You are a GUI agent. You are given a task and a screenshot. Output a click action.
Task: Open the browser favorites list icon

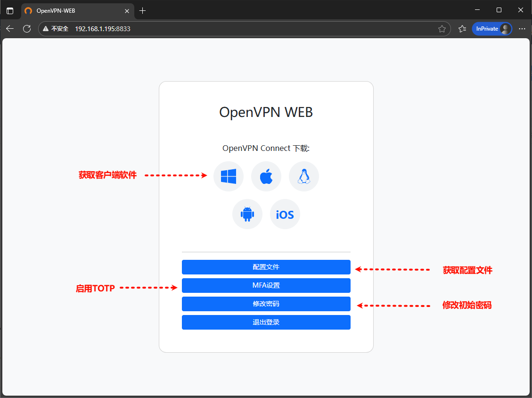coord(462,29)
